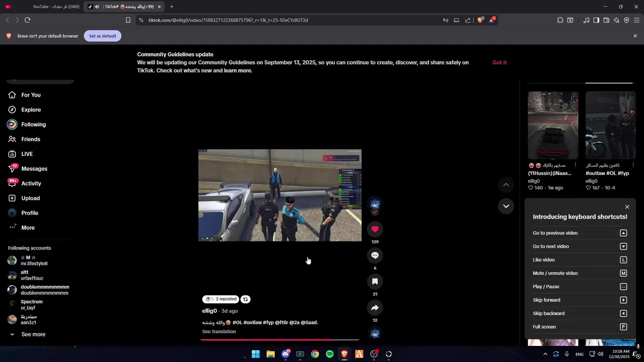Open options dots on the 11Hussin video card
644x362 pixels.
(x=575, y=165)
